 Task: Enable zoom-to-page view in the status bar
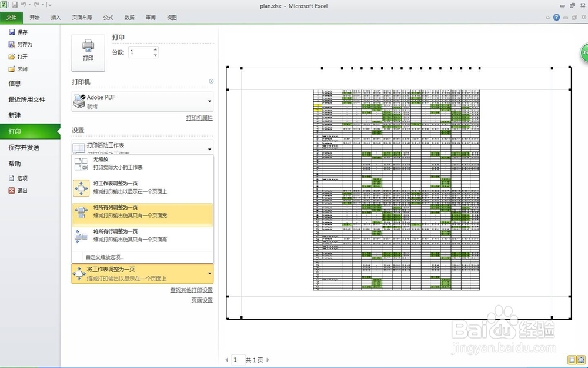pyautogui.click(x=580, y=360)
